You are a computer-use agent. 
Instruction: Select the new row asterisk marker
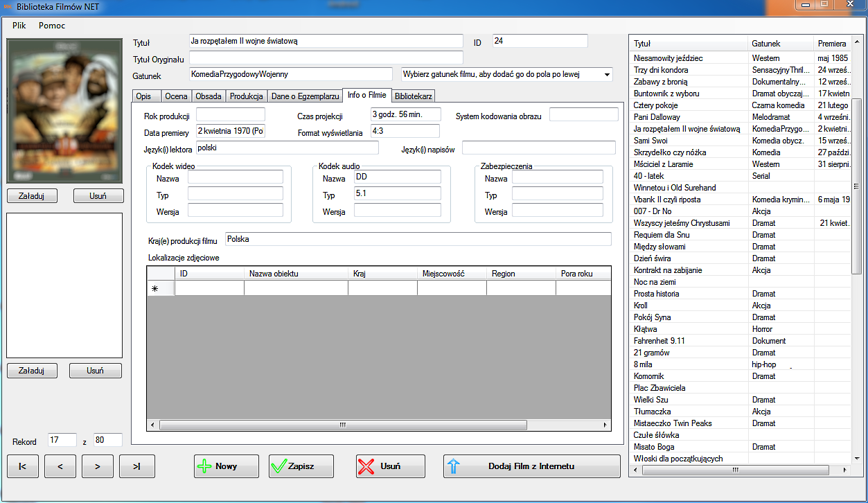click(155, 288)
